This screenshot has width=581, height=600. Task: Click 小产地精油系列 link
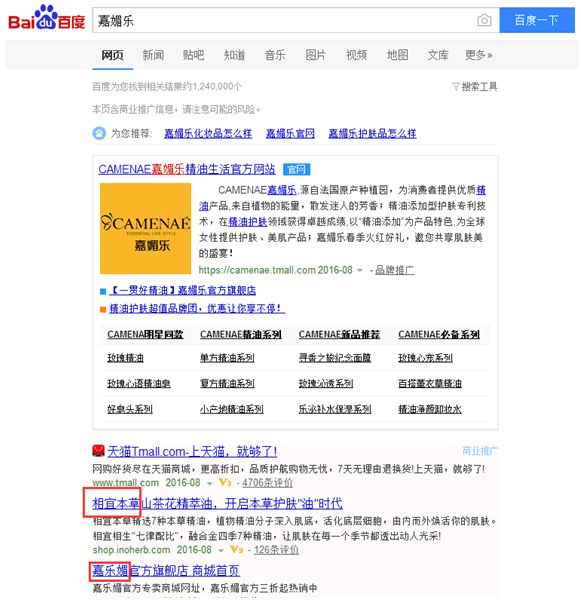click(x=232, y=409)
